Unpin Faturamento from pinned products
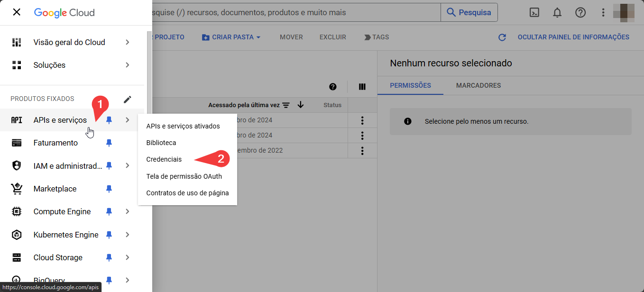This screenshot has height=292, width=644. [109, 143]
